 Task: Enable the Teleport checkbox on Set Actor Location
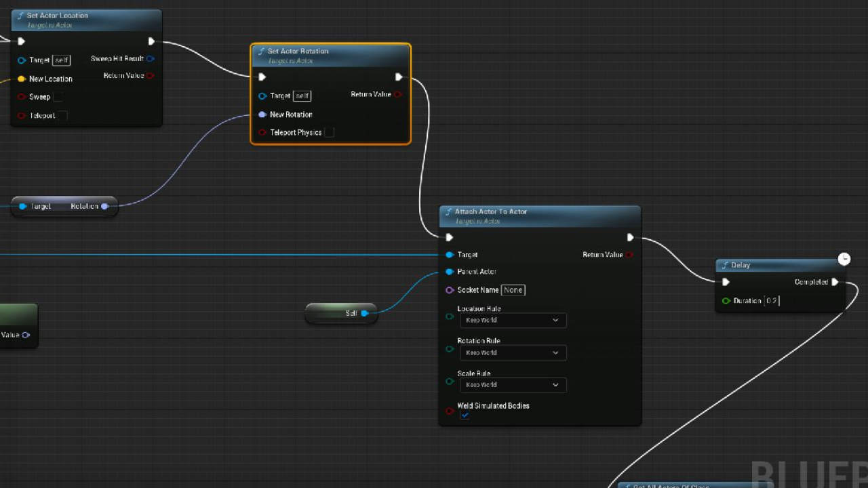pos(62,116)
